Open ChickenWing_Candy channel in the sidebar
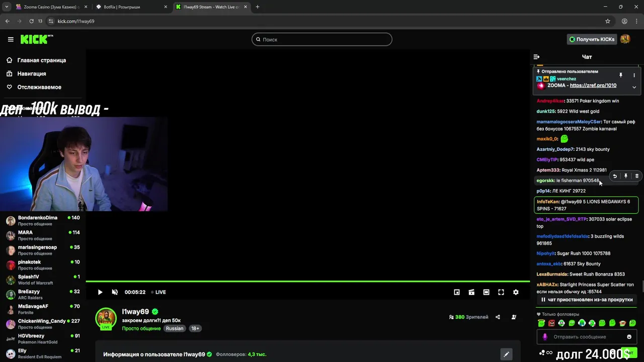The image size is (644, 362). [43, 324]
